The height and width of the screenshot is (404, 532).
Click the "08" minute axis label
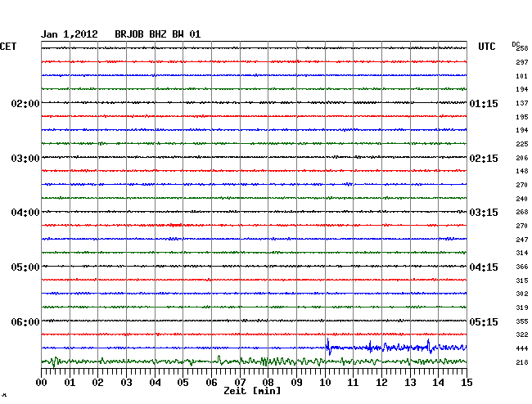pyautogui.click(x=268, y=383)
